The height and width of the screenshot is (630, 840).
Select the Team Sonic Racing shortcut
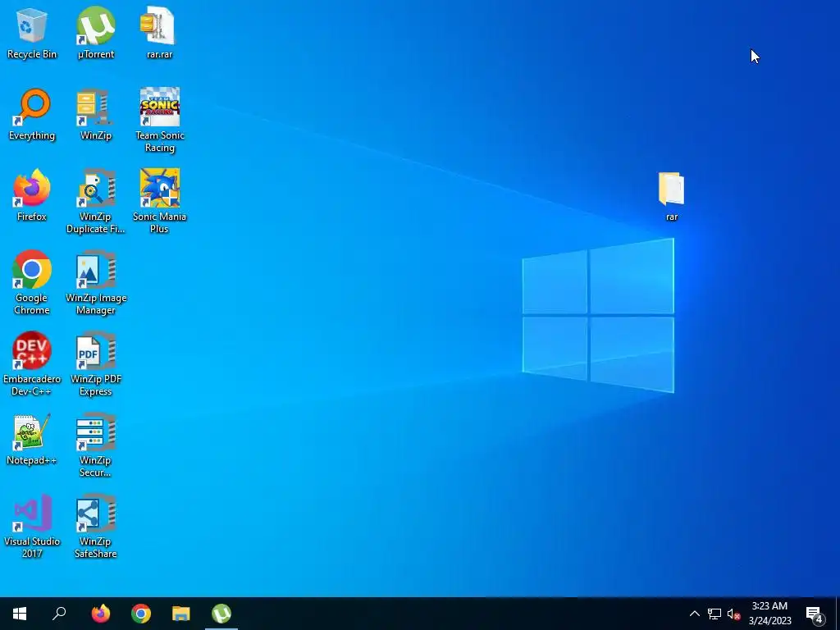(x=159, y=121)
